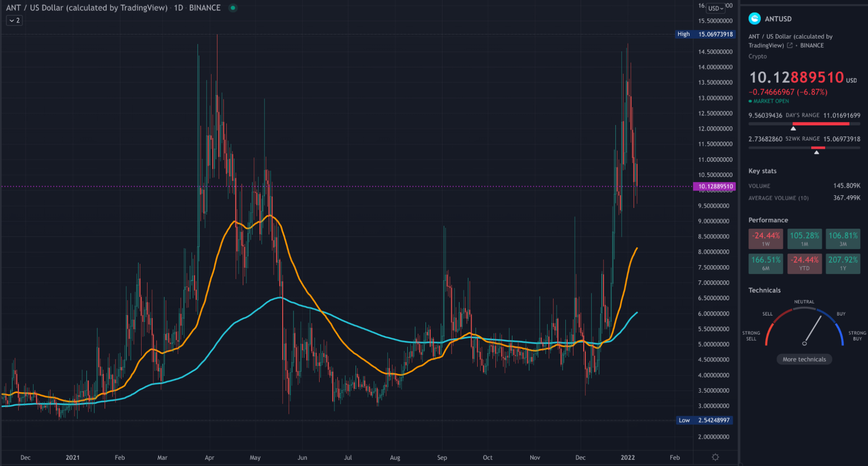This screenshot has width=868, height=466.
Task: Click the Performance heading
Action: click(x=768, y=220)
